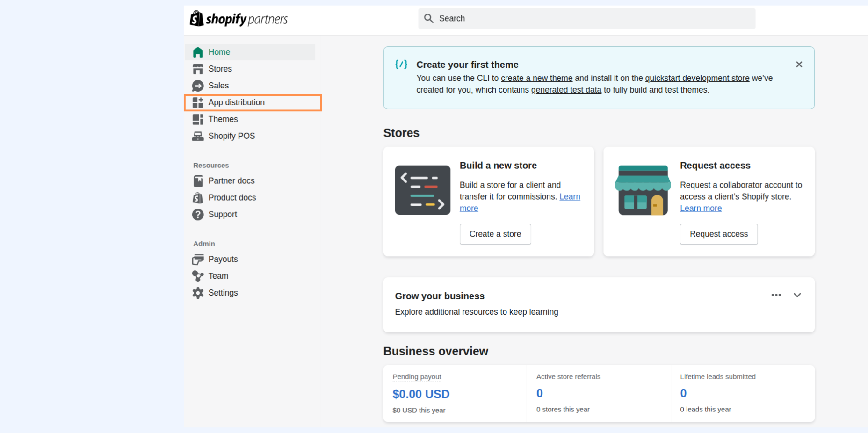Click the Shopify POS register icon
Viewport: 868px width, 433px height.
198,136
